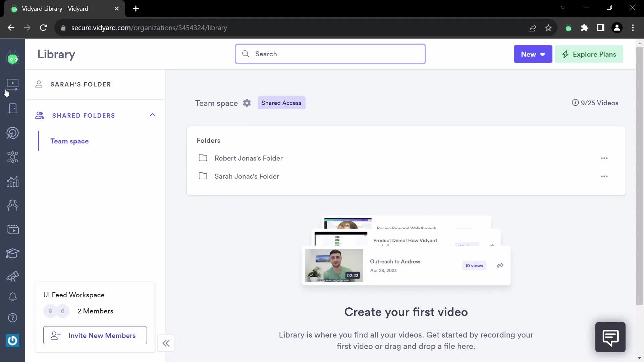
Task: Click the member avatar labeled 9
Action: pos(50,311)
